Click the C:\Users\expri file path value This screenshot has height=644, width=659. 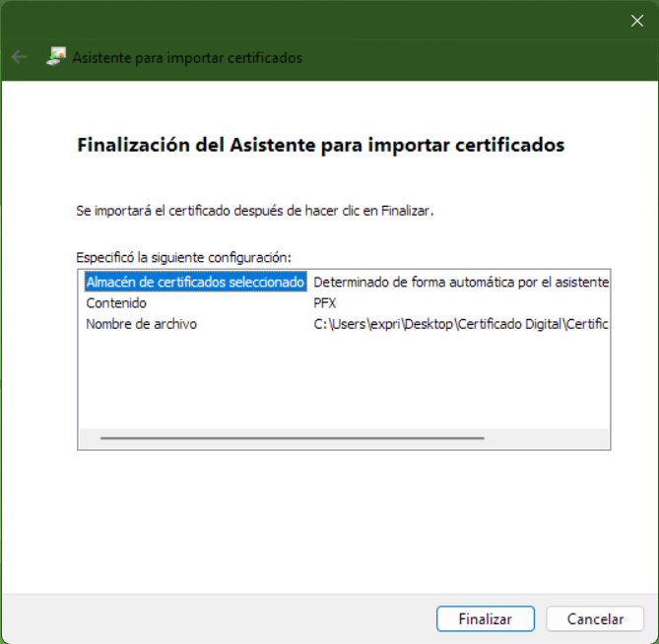pyautogui.click(x=461, y=323)
